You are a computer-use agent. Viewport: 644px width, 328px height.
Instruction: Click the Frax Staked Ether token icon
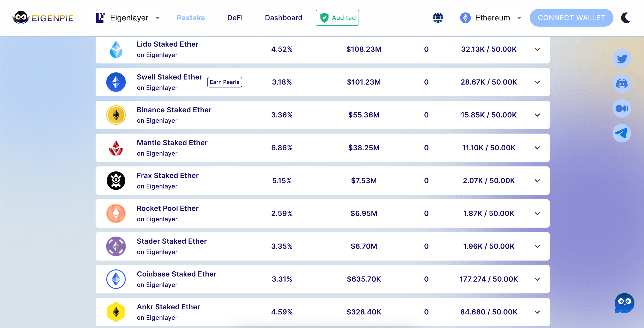click(x=116, y=181)
